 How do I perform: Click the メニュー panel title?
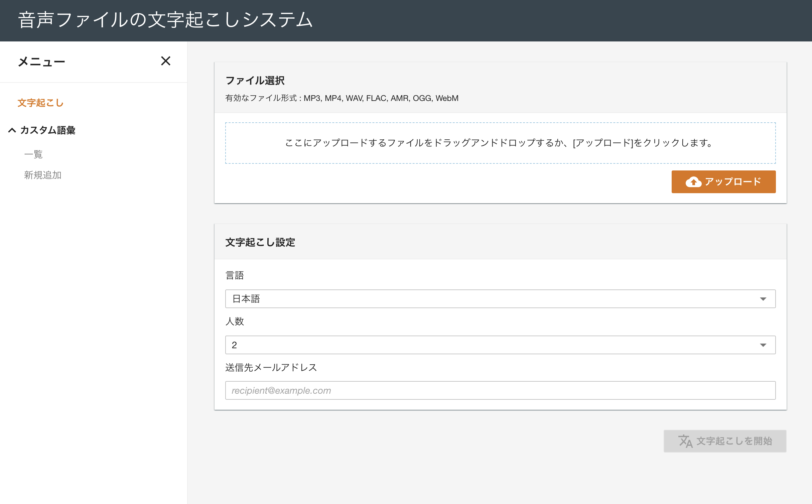pyautogui.click(x=41, y=62)
